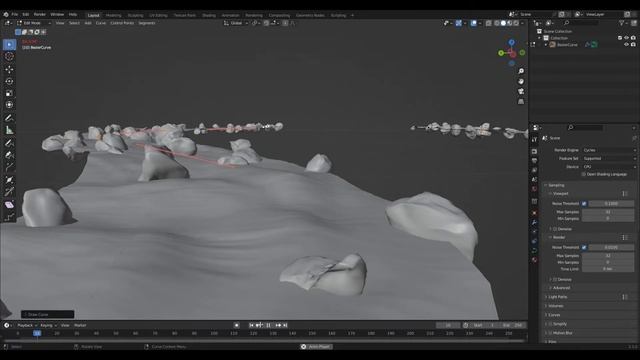Activate the Select Box tool
The height and width of the screenshot is (360, 640).
pos(9,44)
